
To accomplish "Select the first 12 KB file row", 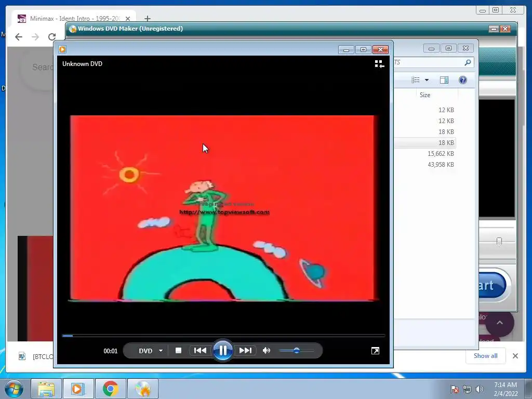I will click(425, 110).
